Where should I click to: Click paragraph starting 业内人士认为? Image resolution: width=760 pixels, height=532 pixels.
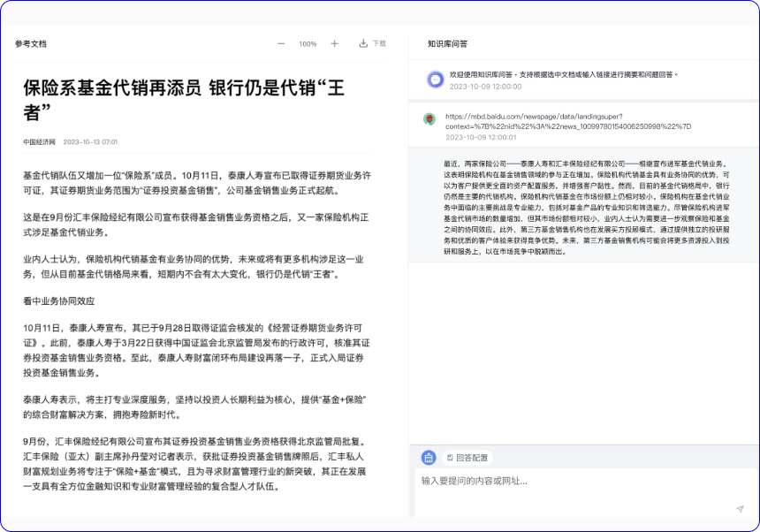pos(194,267)
